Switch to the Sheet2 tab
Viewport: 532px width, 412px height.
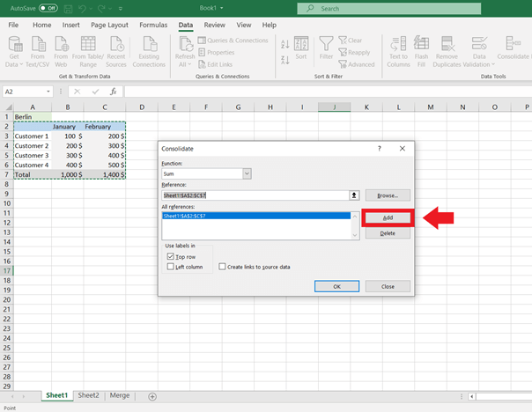(x=88, y=395)
